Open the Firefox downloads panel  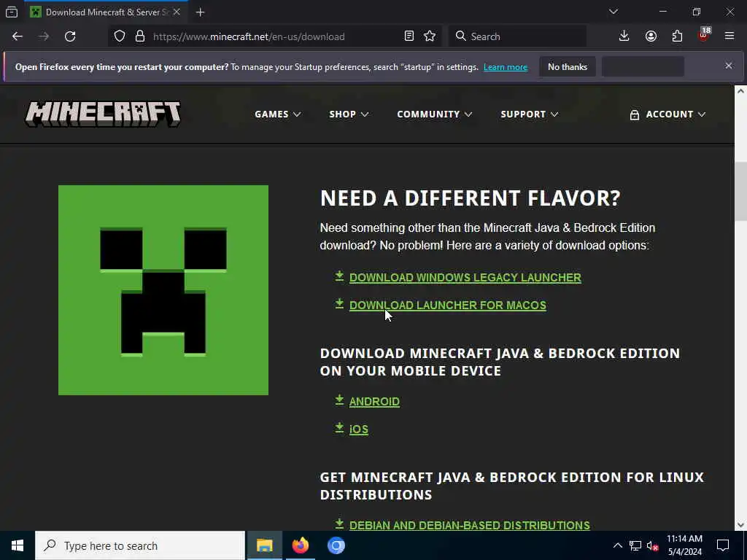click(x=624, y=36)
